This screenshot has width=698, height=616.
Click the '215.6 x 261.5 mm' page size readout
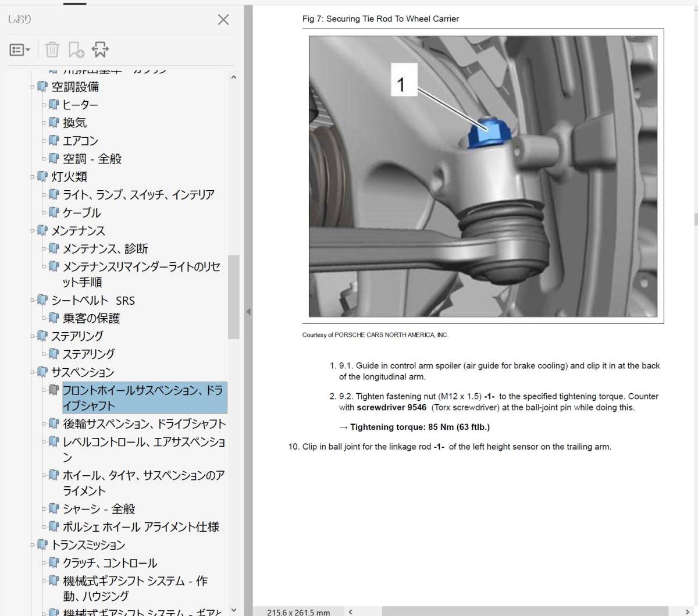[x=298, y=612]
